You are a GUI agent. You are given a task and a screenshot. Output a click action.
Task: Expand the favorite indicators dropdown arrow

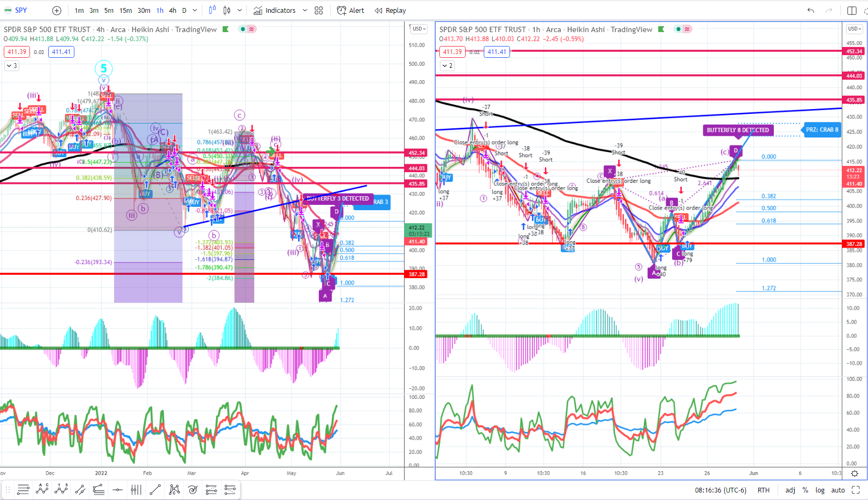pyautogui.click(x=305, y=10)
